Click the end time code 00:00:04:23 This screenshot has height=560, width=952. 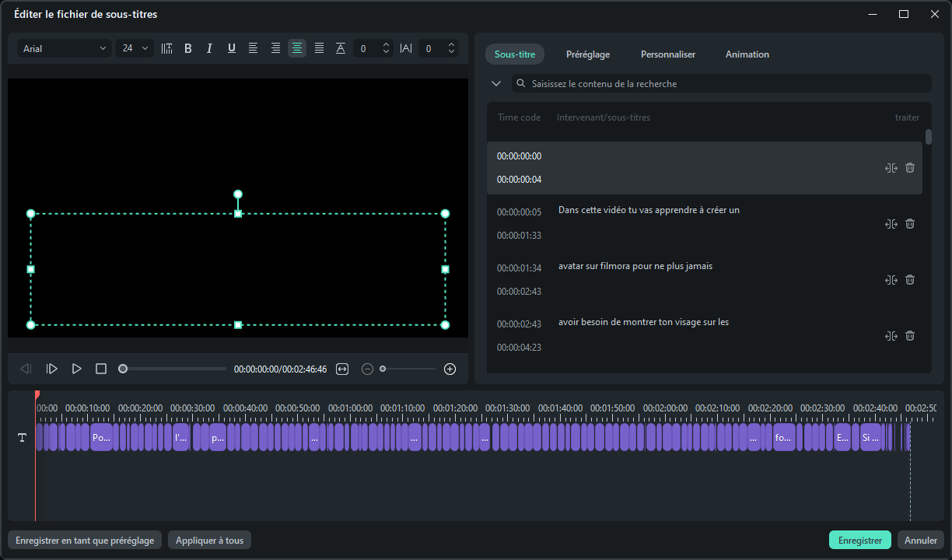pyautogui.click(x=519, y=348)
